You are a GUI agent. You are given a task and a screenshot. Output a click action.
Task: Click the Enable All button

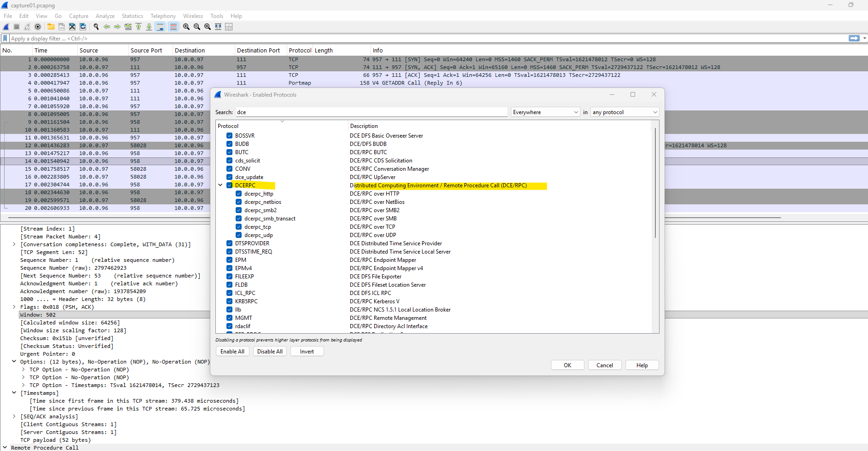pos(232,352)
